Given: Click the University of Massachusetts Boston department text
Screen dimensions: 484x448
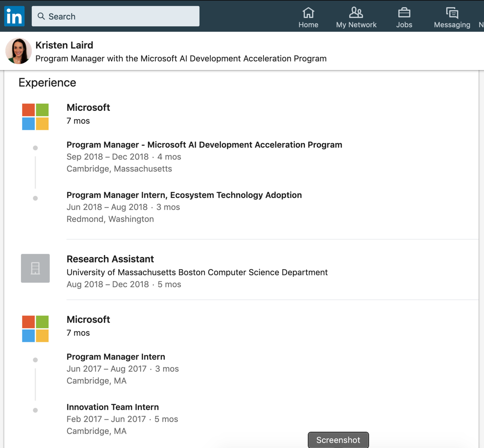Looking at the screenshot, I should (197, 272).
